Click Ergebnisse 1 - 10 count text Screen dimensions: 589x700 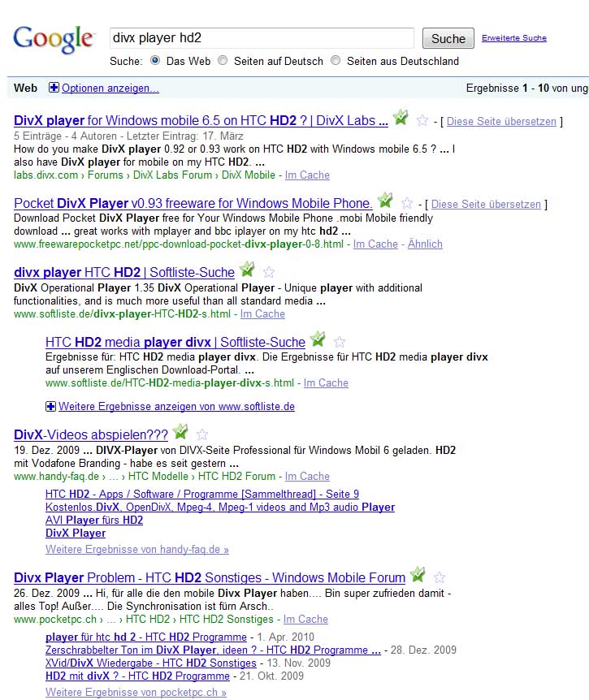[527, 88]
